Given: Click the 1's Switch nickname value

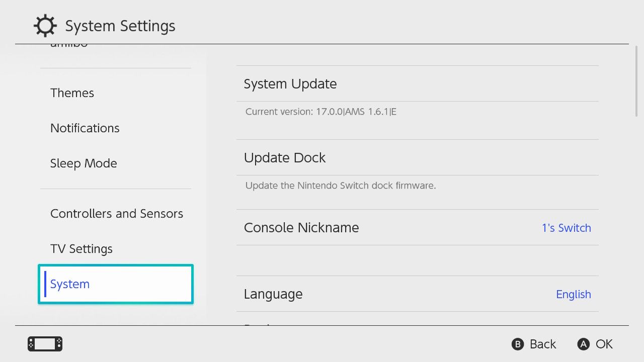Looking at the screenshot, I should [x=567, y=228].
